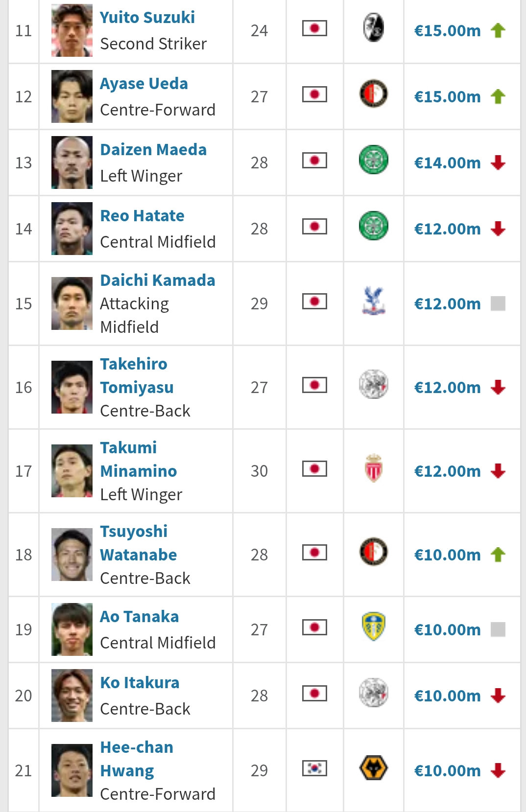The image size is (526, 812).
Task: Open Daichi Kamada's profile link
Action: pos(158,280)
